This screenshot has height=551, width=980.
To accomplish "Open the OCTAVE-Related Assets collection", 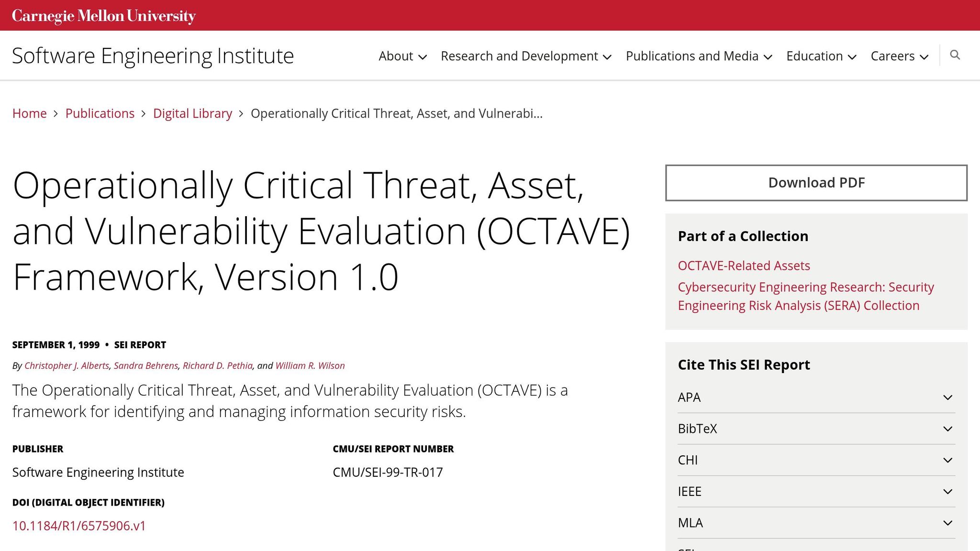I will pyautogui.click(x=744, y=265).
